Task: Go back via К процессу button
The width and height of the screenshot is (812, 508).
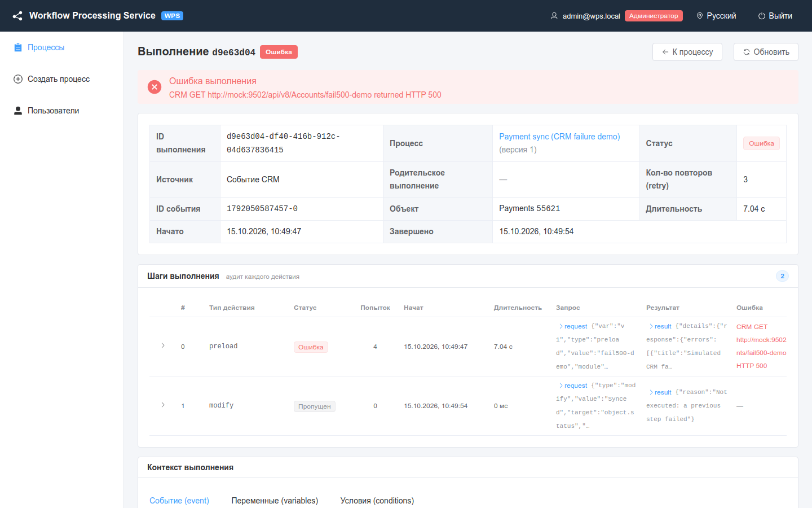Action: 687,52
